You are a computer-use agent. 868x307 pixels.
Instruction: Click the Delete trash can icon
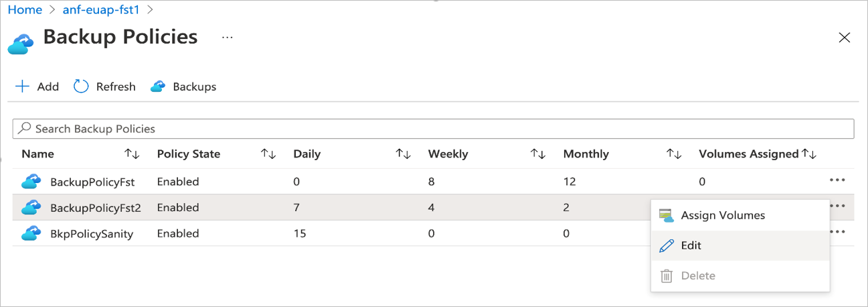click(667, 275)
